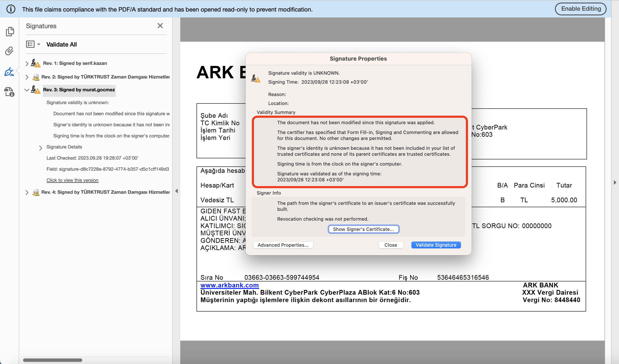Collapse Rev. 3 signed by murat.gocmez

pyautogui.click(x=27, y=90)
